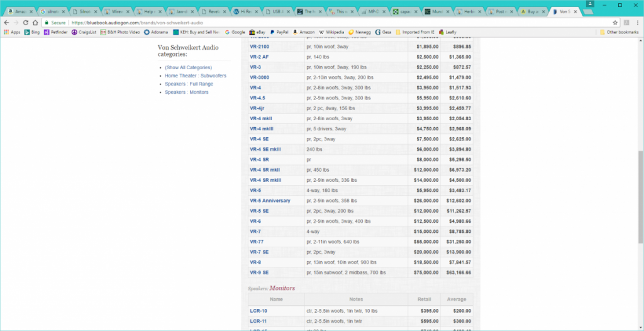Viewport: 644px width, 331px height.
Task: Open the browser home page
Action: (35, 23)
